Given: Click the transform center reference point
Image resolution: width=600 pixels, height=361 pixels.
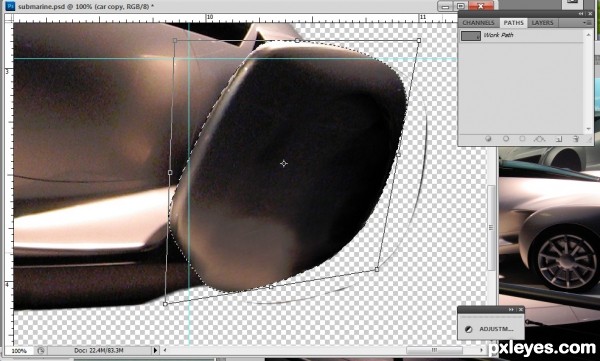Looking at the screenshot, I should point(284,163).
